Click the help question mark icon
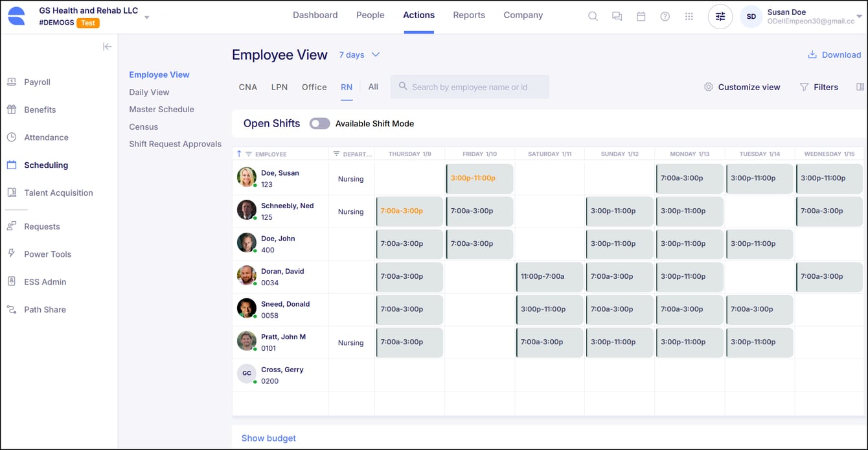Screen dimensions: 868x450 (x=665, y=16)
